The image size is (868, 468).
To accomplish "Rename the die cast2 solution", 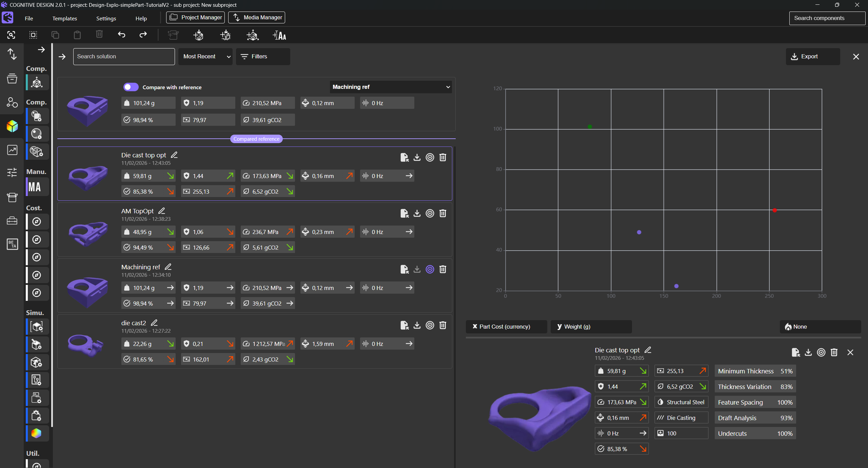I will click(154, 323).
